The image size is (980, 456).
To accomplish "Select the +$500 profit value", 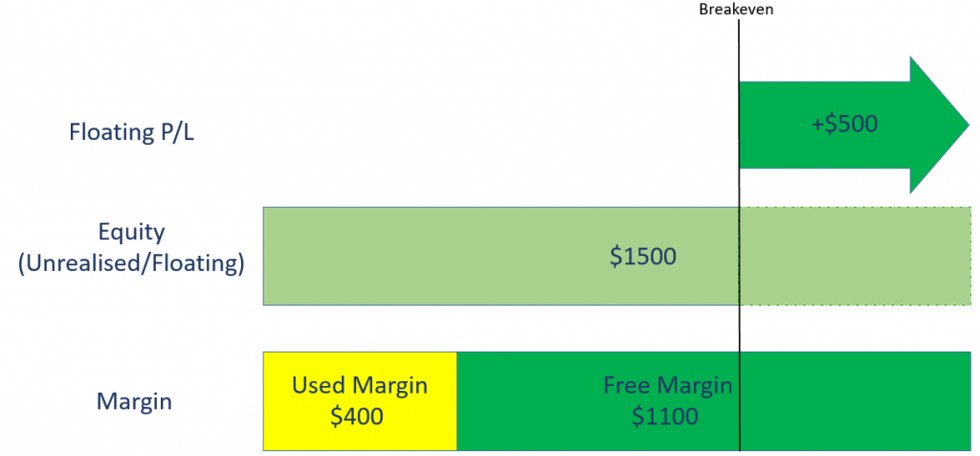I will (x=844, y=124).
